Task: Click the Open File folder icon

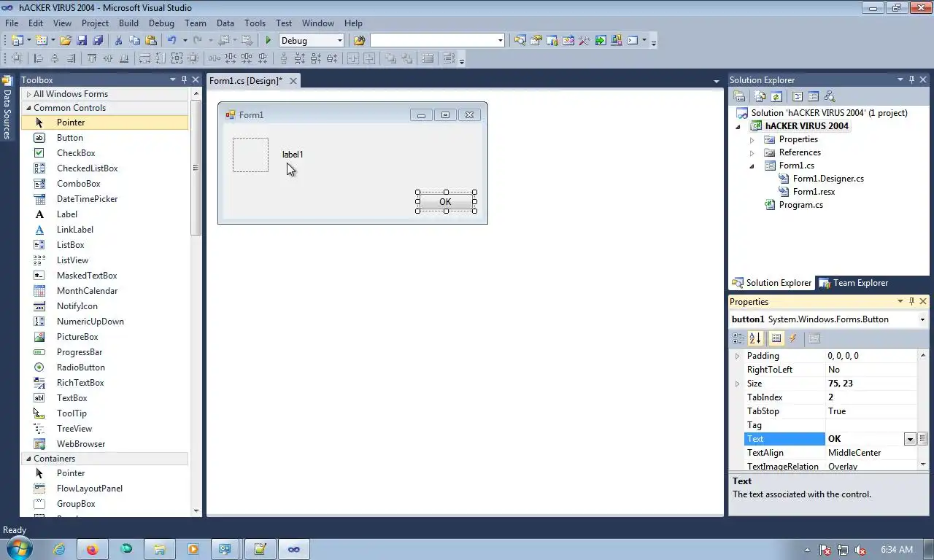Action: (x=66, y=40)
